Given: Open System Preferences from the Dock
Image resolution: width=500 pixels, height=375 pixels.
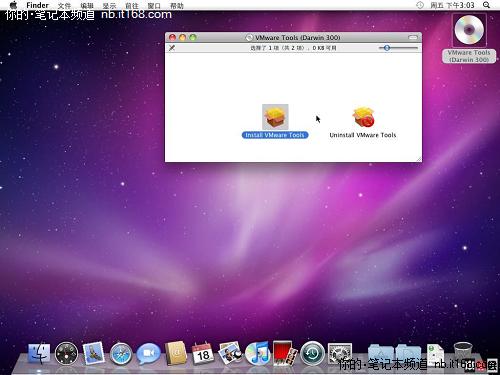Looking at the screenshot, I should pyautogui.click(x=340, y=353).
